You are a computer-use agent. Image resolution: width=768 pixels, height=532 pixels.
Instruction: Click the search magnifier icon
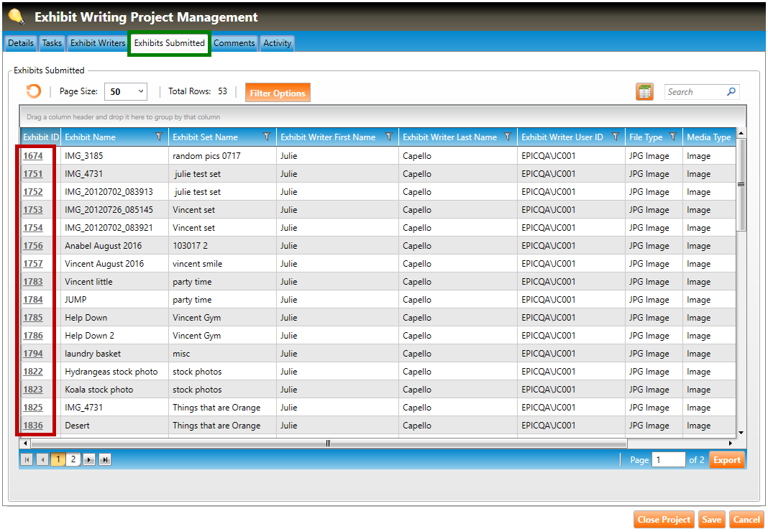point(731,92)
